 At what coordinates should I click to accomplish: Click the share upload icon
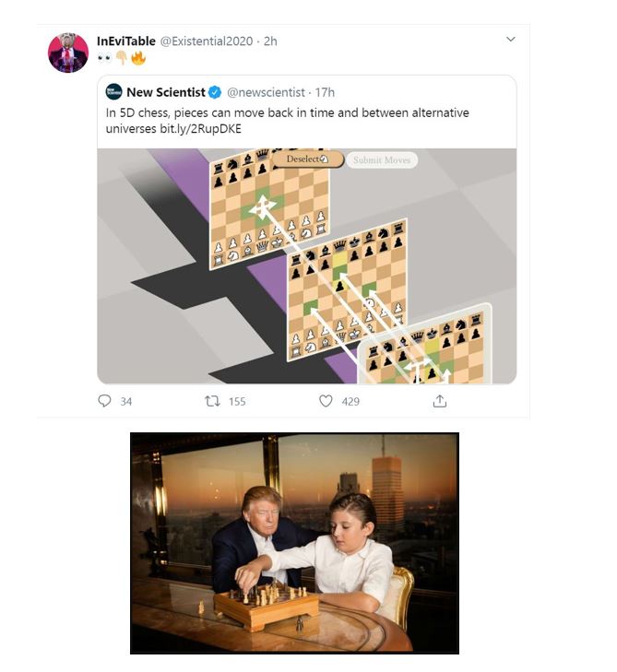coord(440,401)
